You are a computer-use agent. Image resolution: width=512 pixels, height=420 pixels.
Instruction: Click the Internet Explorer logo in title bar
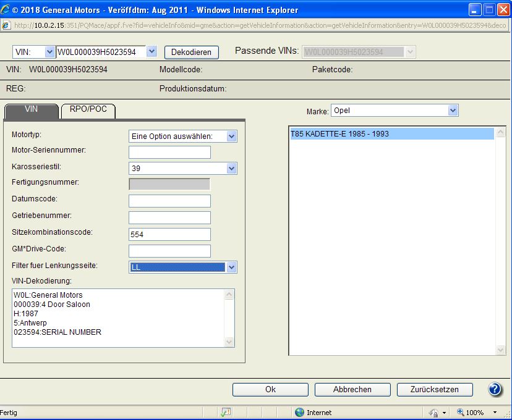coord(6,10)
